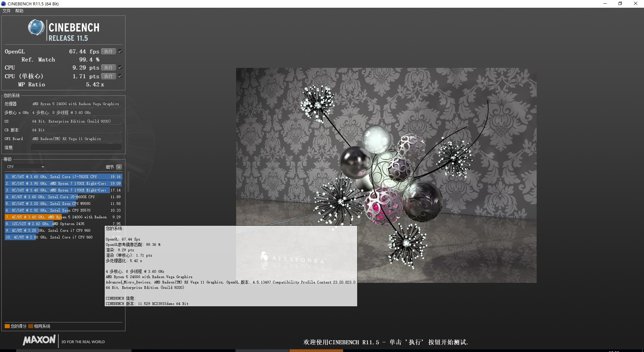Run the OpenGL test with its 执行 button
Viewport: 644px width, 352px height.
[x=108, y=51]
